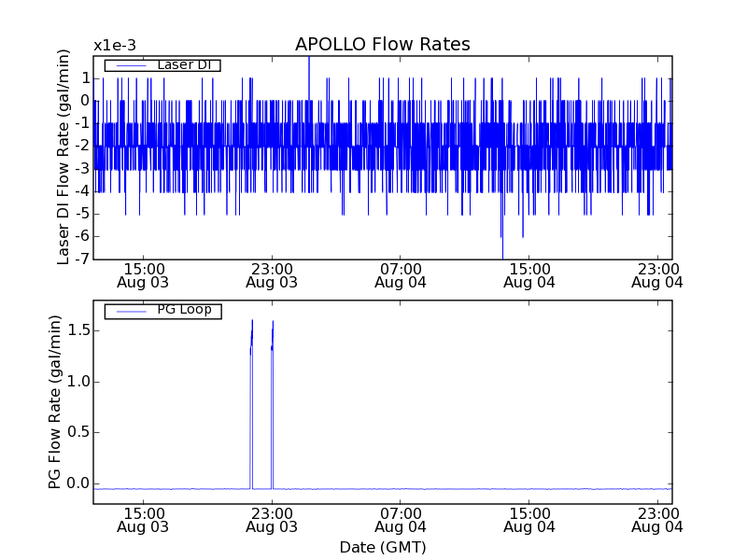Click the '15:00 Aug 04' label under the bottom plot
Screen dimensions: 747x560
click(529, 521)
